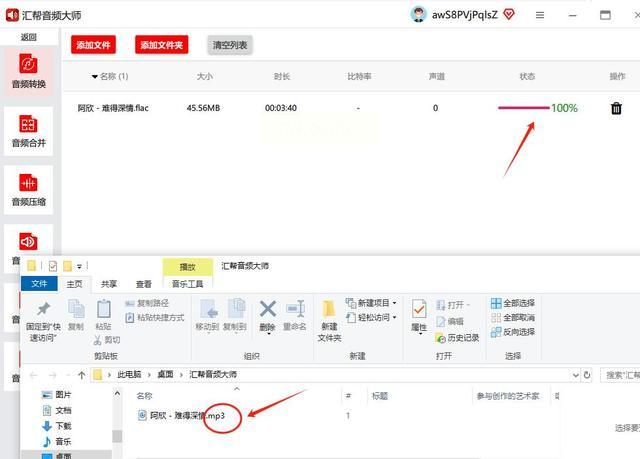Open 图片 in navigation pane
Image resolution: width=640 pixels, height=459 pixels.
[x=57, y=395]
